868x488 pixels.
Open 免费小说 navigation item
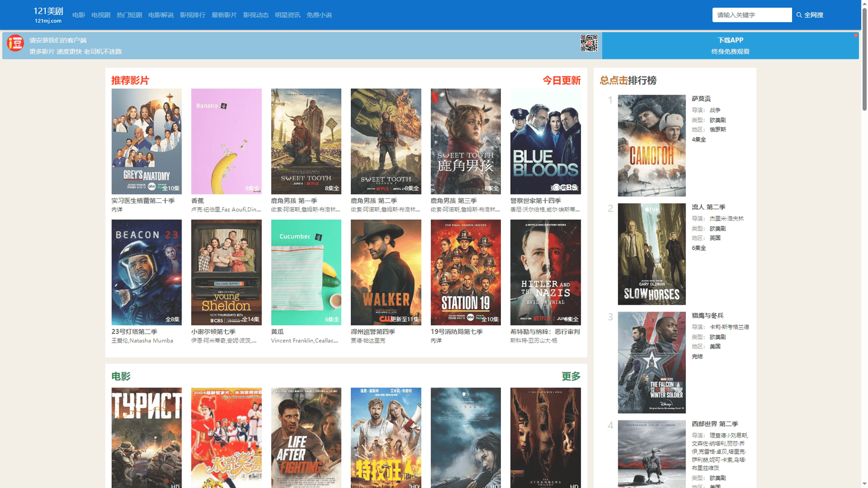tap(319, 15)
